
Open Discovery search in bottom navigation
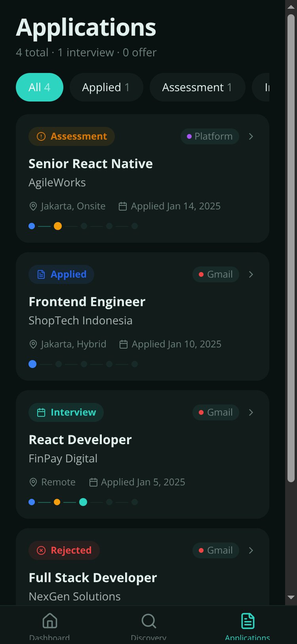148,626
